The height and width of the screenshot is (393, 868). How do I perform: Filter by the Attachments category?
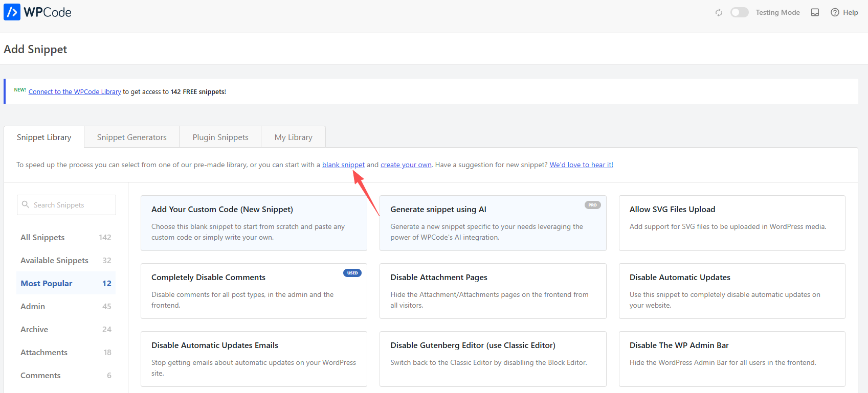point(66,352)
